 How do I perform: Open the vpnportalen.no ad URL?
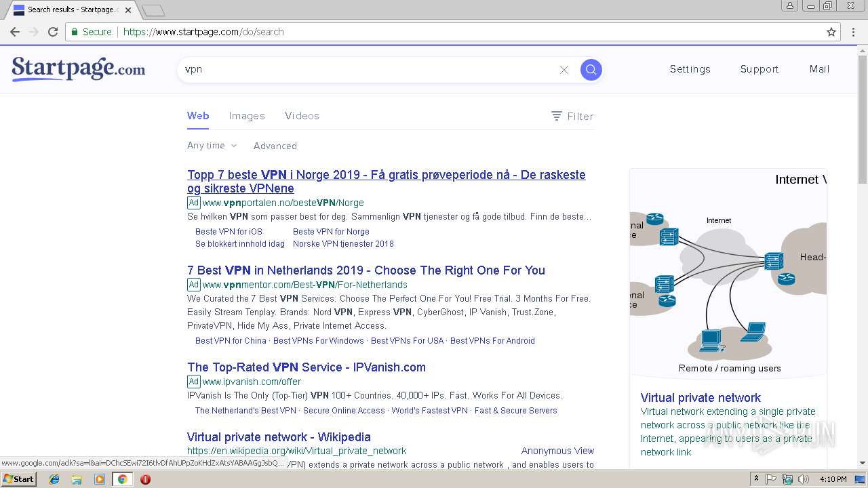tap(283, 203)
